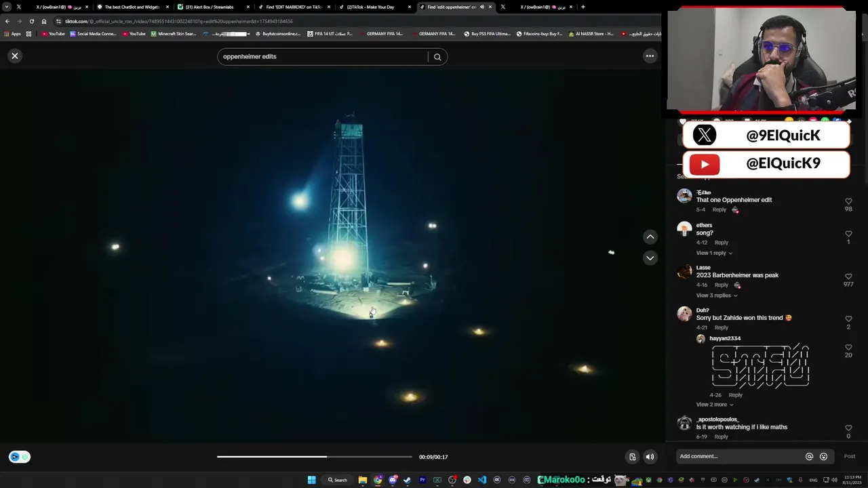Image resolution: width=868 pixels, height=488 pixels.
Task: Open Windows Start menu
Action: [x=311, y=480]
